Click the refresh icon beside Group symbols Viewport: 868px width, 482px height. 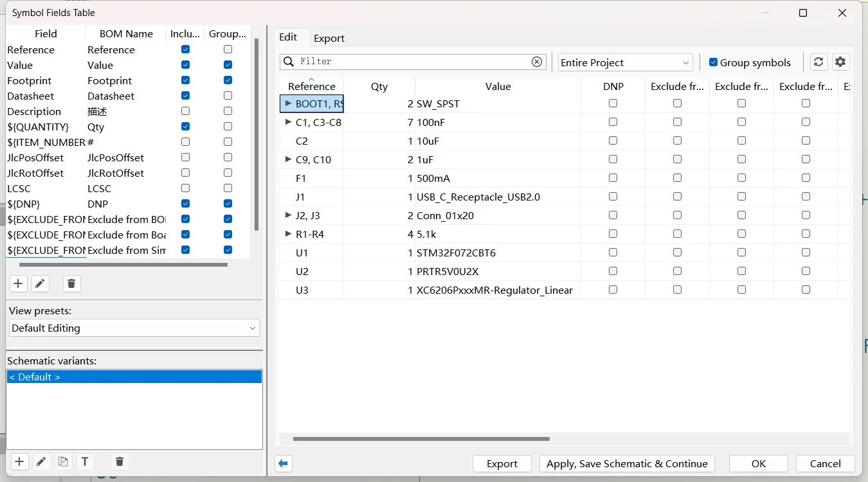point(818,62)
